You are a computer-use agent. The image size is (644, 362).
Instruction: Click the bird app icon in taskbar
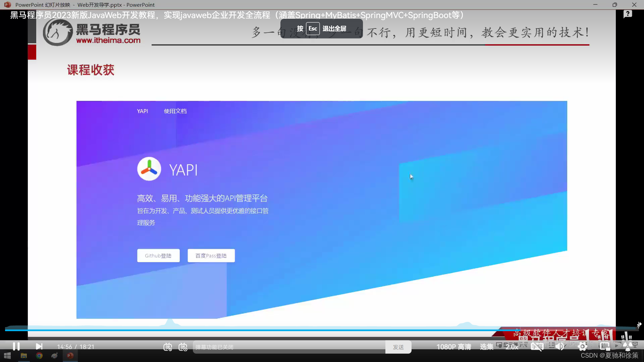coord(55,356)
